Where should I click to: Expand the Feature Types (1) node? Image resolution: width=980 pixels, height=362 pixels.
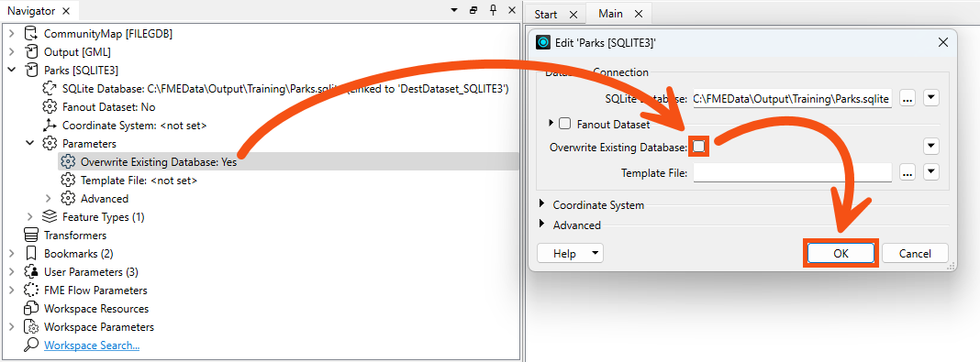[30, 216]
